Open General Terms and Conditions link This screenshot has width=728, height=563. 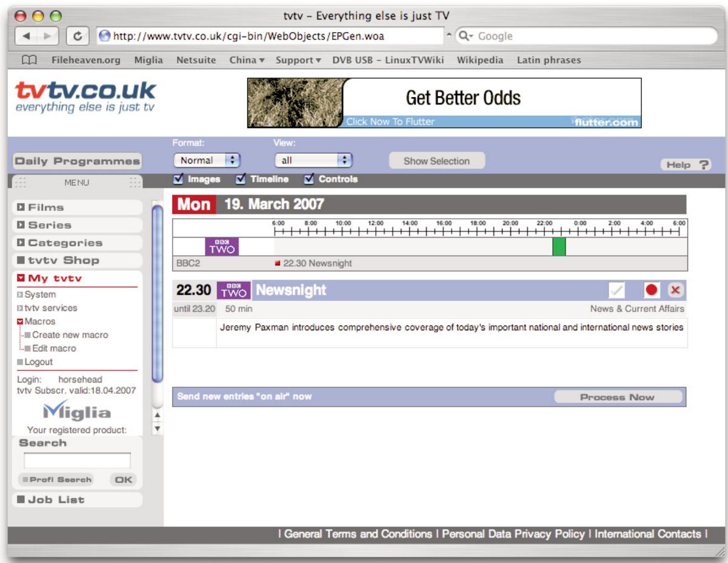tap(357, 534)
